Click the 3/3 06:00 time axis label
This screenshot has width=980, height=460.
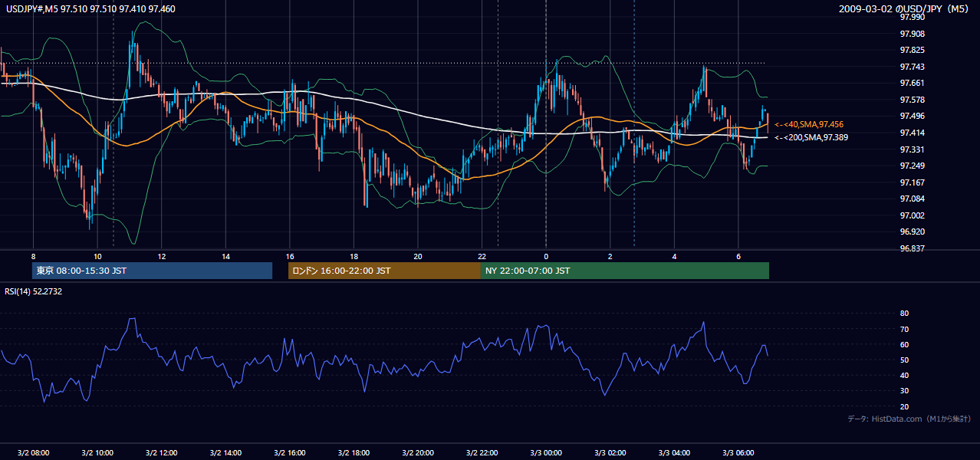pyautogui.click(x=738, y=452)
